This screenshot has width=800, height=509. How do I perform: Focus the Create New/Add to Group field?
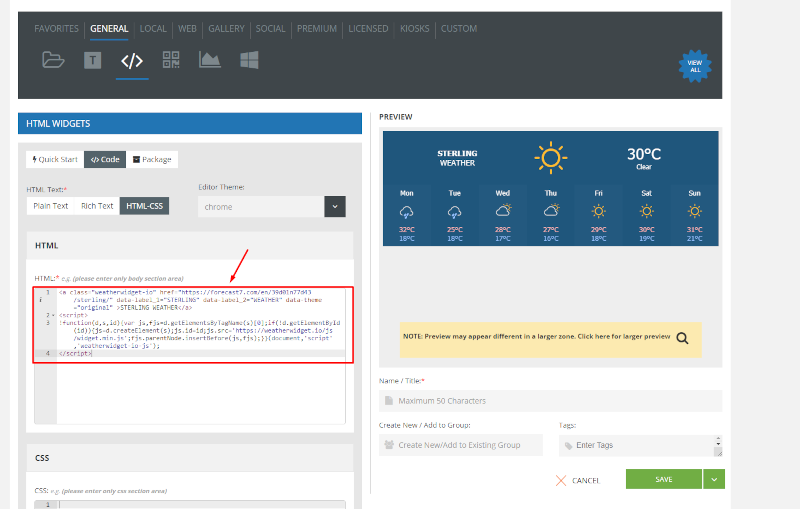(x=461, y=445)
